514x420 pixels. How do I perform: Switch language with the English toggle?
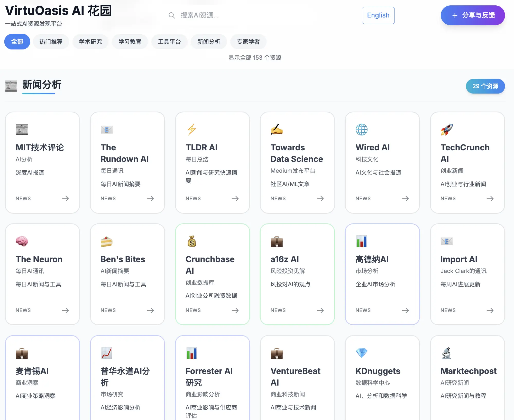(378, 15)
